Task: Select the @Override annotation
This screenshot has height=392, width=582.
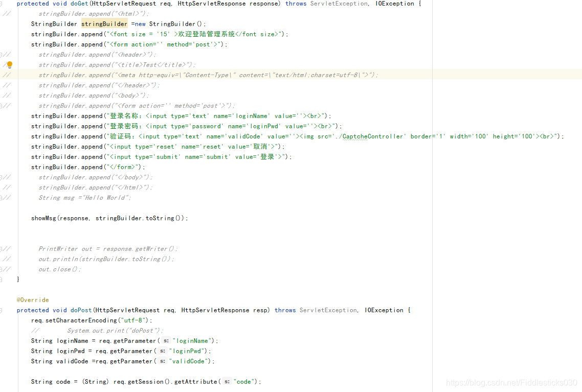Action: pos(33,300)
